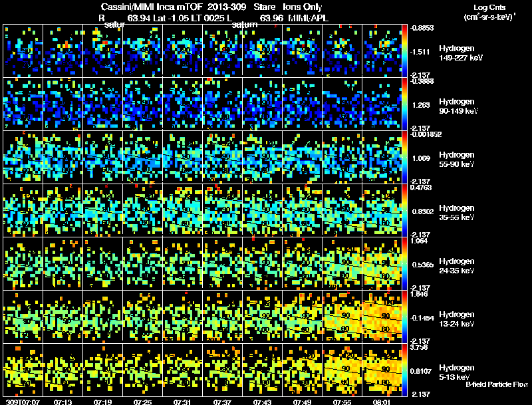Viewport: 532px width, 405px height.
Task: Click the '309T07:07' time axis label
Action: pyautogui.click(x=23, y=402)
